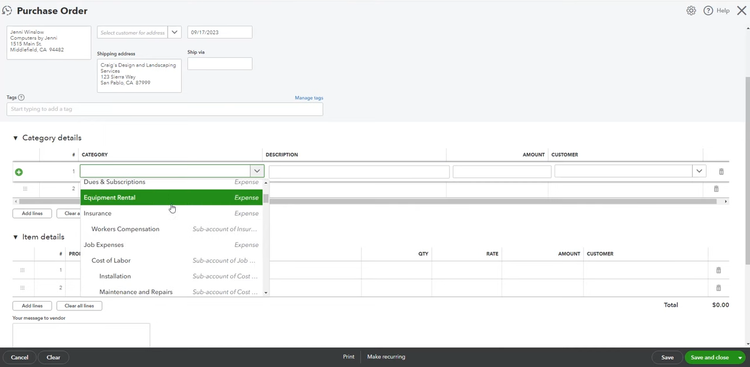Choose Cost of Labor sub-account
Image resolution: width=750 pixels, height=367 pixels.
coord(171,261)
